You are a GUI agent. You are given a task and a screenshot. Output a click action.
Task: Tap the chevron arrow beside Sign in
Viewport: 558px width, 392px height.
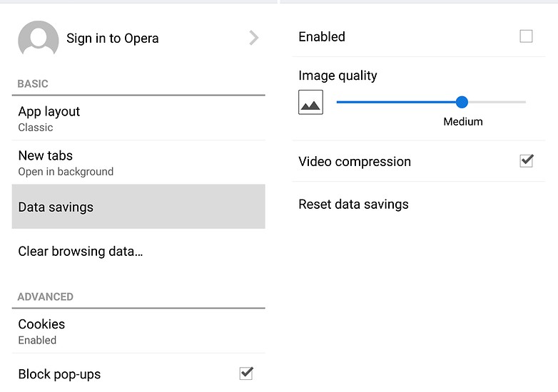[253, 38]
